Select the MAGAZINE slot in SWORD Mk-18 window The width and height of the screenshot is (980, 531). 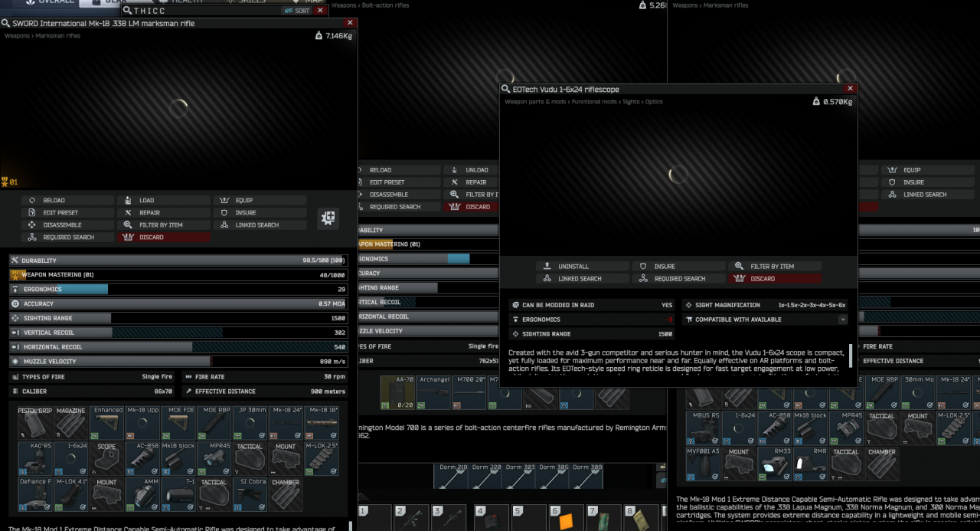tap(70, 422)
